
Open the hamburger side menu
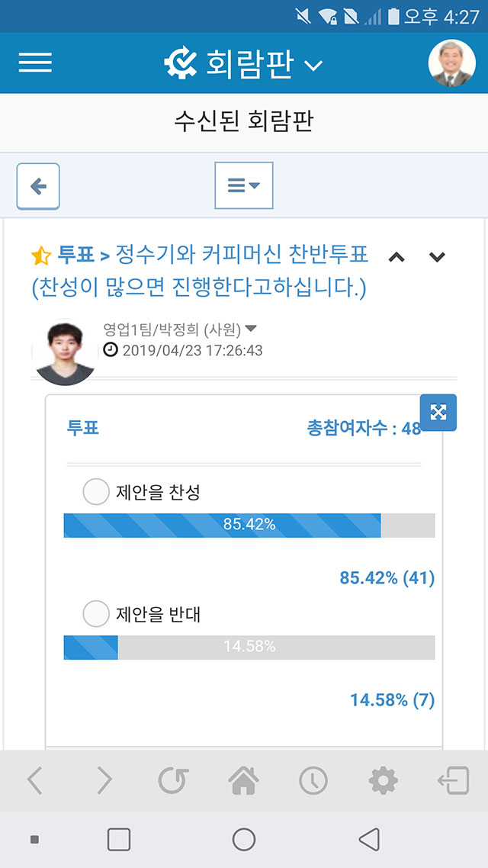(35, 63)
